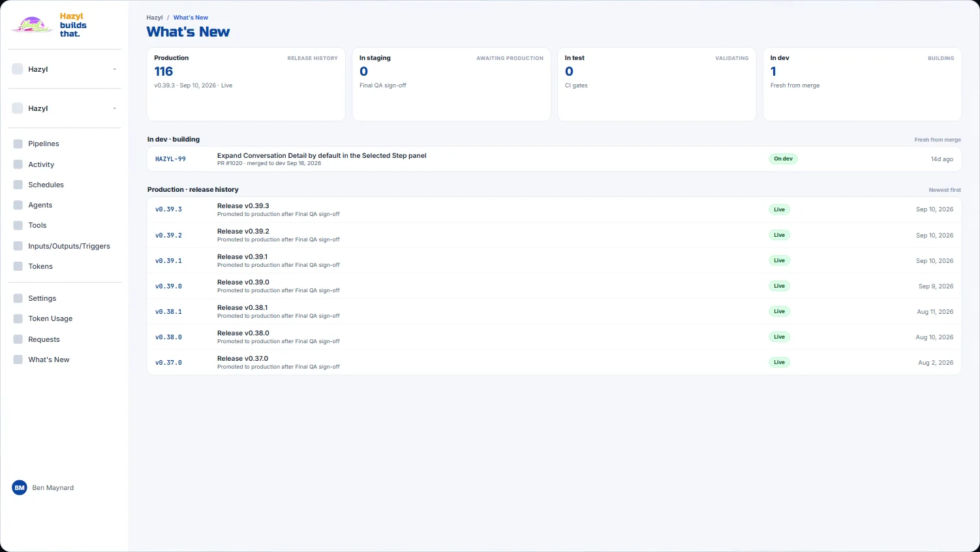Open the v0.38.0 release link
The image size is (980, 552).
(x=168, y=337)
